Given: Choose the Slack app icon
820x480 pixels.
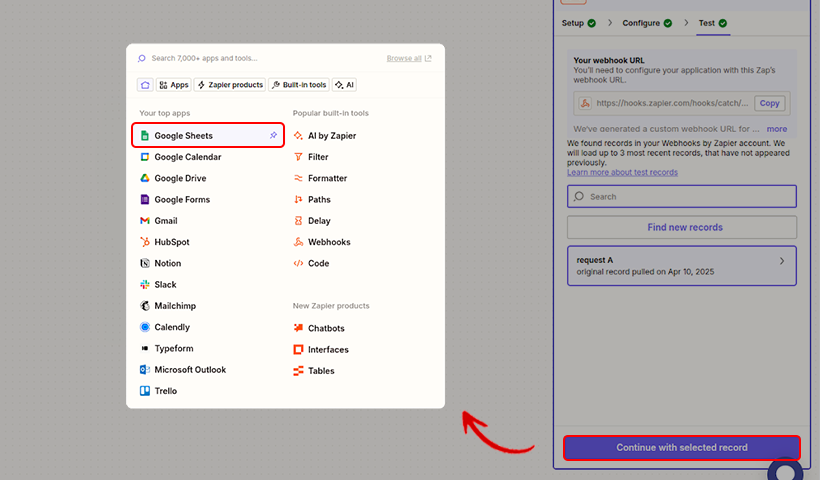Looking at the screenshot, I should (145, 284).
